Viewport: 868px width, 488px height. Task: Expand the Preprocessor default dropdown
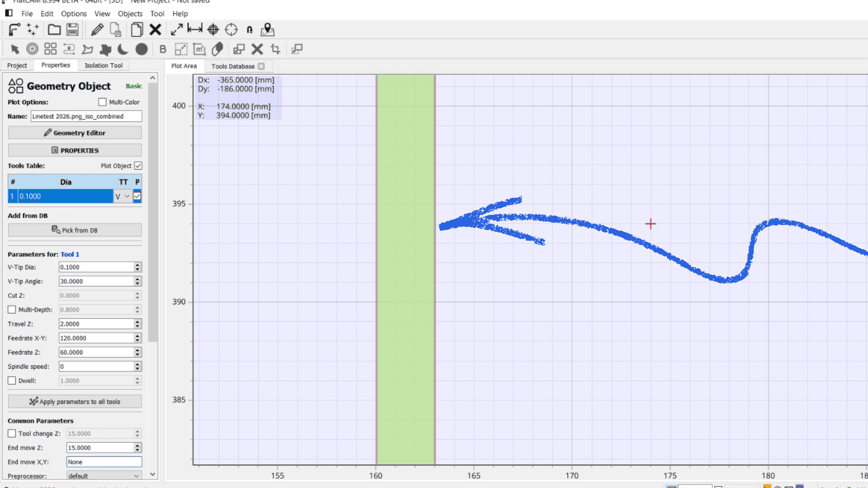point(104,476)
